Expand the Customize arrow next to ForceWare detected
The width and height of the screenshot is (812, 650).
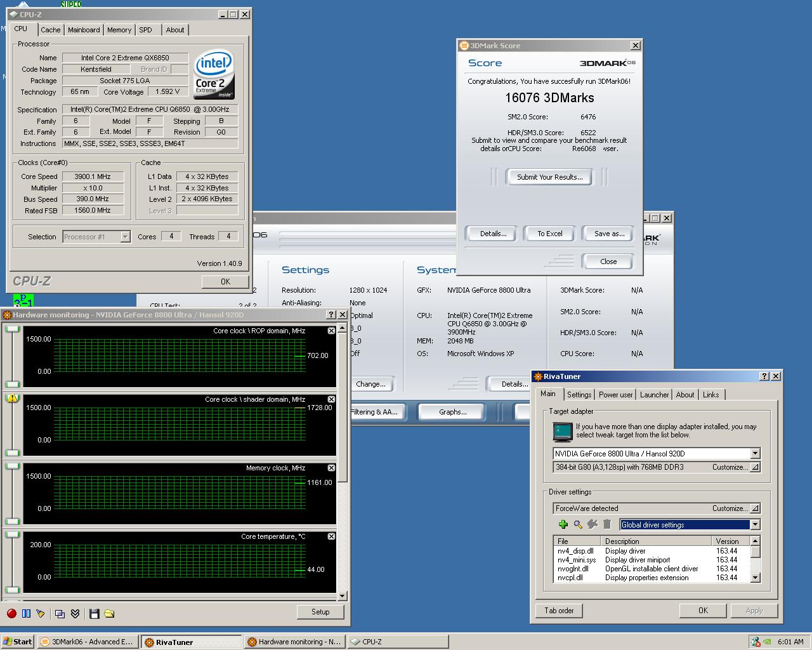click(x=754, y=508)
